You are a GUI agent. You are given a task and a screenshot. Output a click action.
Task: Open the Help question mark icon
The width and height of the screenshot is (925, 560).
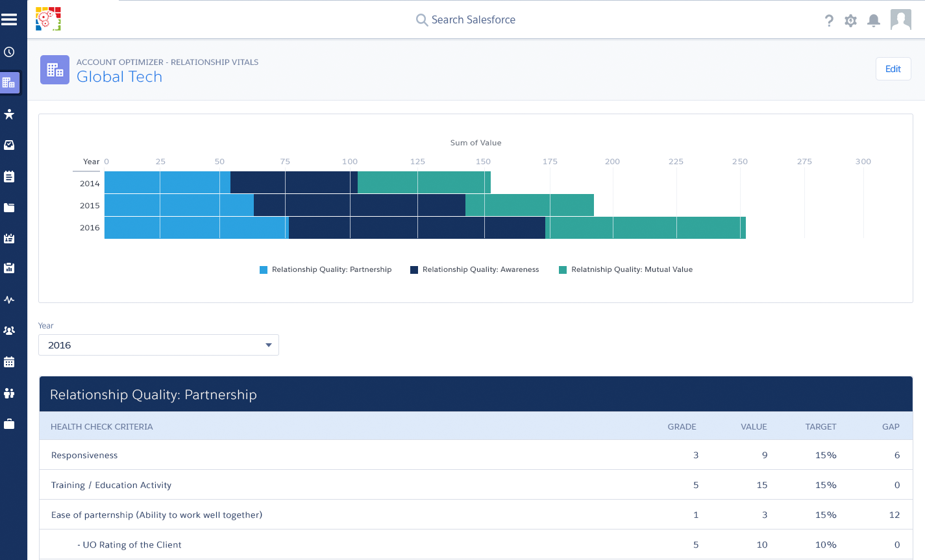829,20
